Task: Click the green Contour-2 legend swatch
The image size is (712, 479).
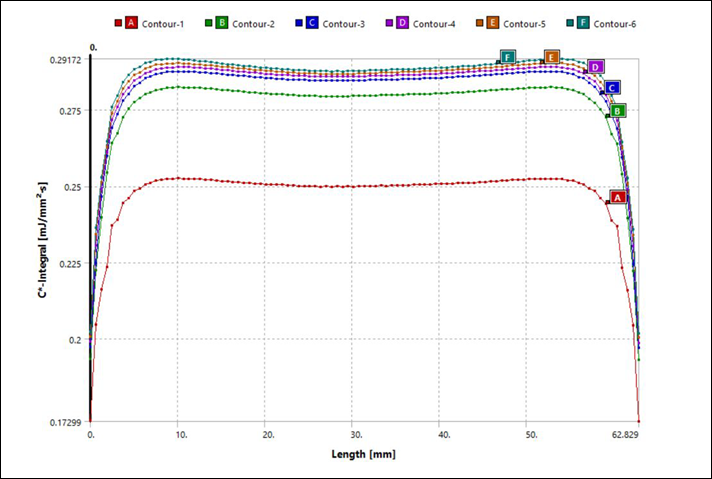Action: coord(208,23)
